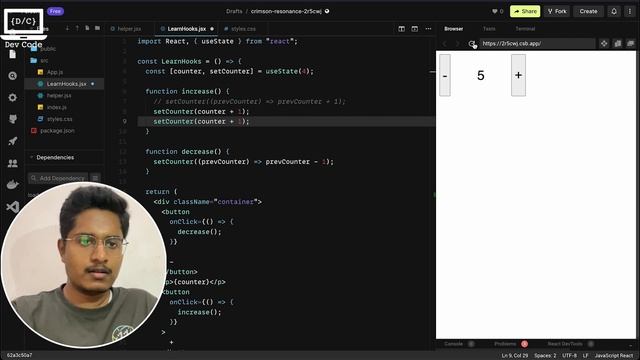Switch to the LearnHooks.jsx editor tab
The image size is (640, 360).
(x=187, y=29)
